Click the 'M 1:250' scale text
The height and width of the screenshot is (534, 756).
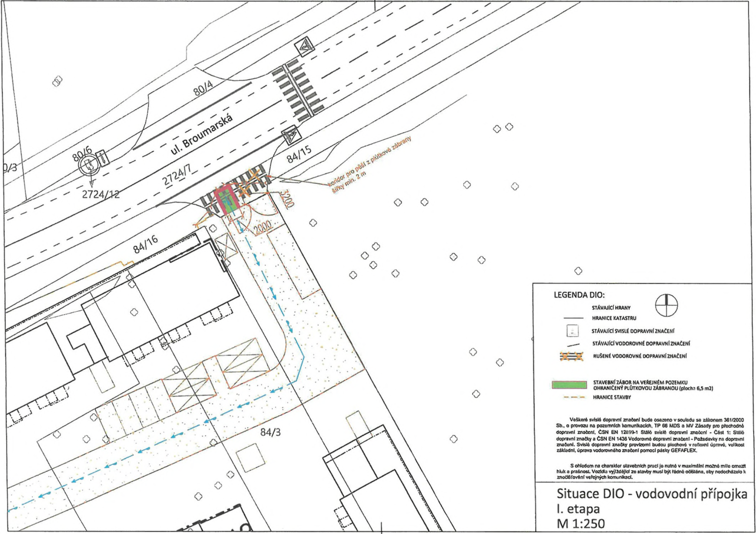pyautogui.click(x=581, y=524)
